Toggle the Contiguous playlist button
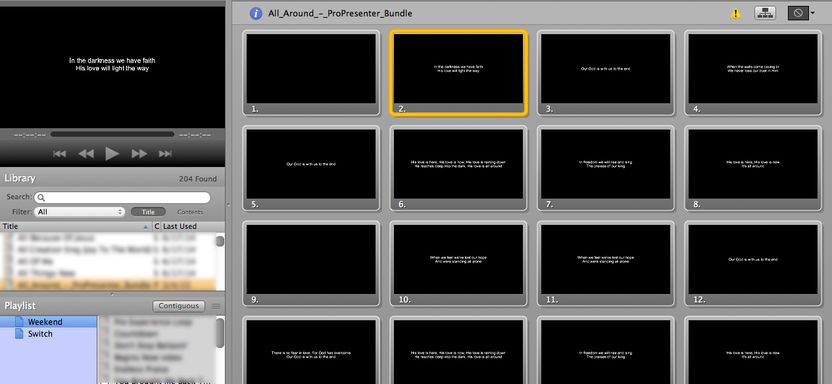832x384 pixels. [x=179, y=306]
